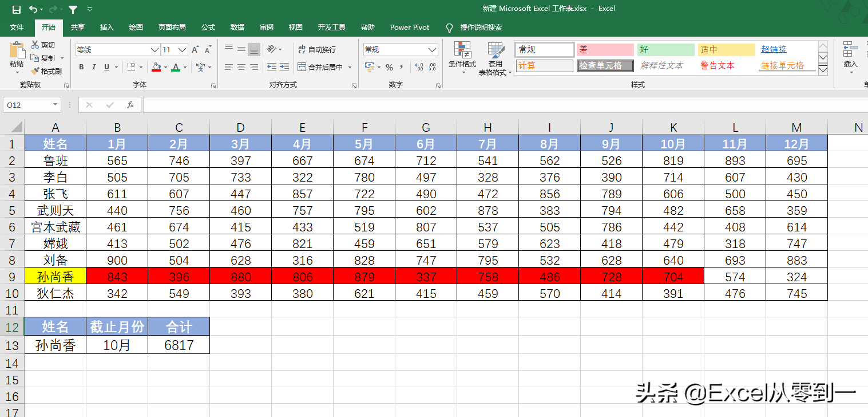868x417 pixels.
Task: Toggle Italic formatting
Action: (94, 67)
